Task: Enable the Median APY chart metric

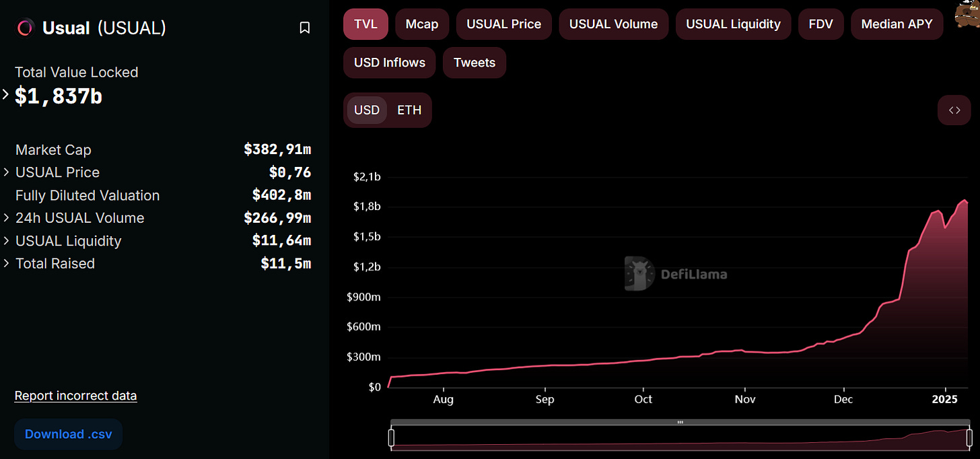Action: [x=897, y=24]
